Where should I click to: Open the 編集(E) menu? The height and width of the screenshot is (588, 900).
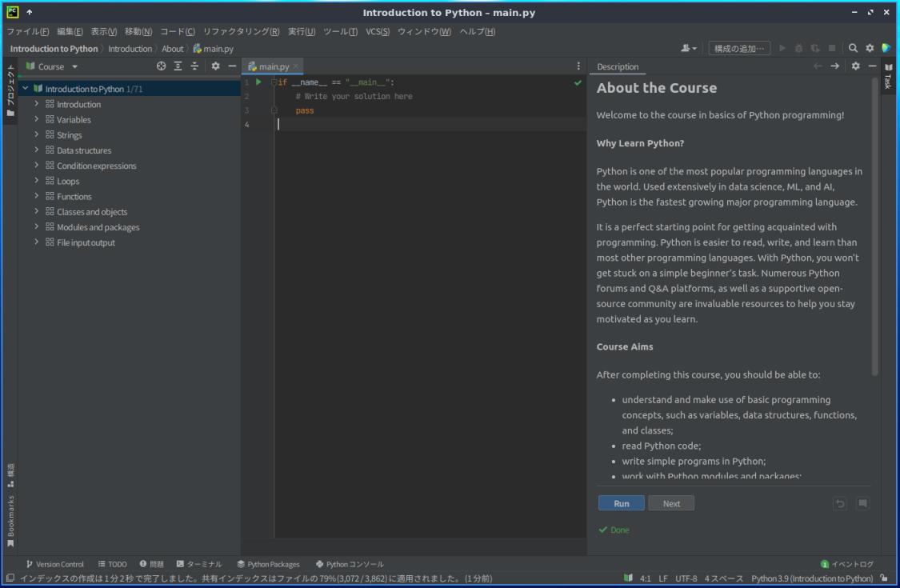click(70, 31)
